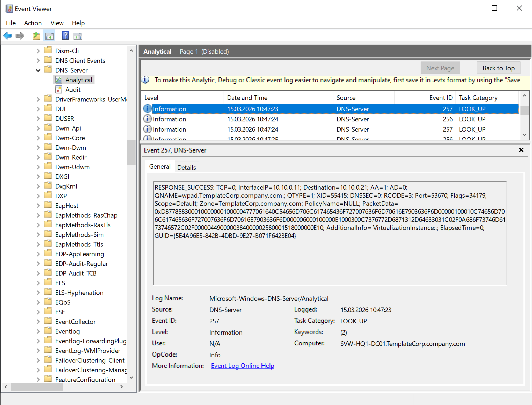Collapse the DNS-Server tree folder
Screen dimensions: 532x405
pyautogui.click(x=38, y=70)
